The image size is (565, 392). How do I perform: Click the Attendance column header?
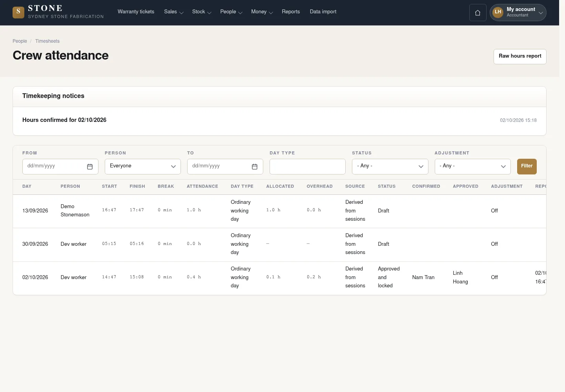point(202,187)
